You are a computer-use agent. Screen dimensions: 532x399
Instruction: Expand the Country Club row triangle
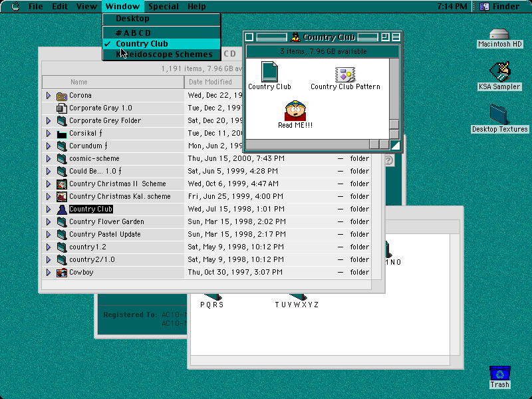49,209
